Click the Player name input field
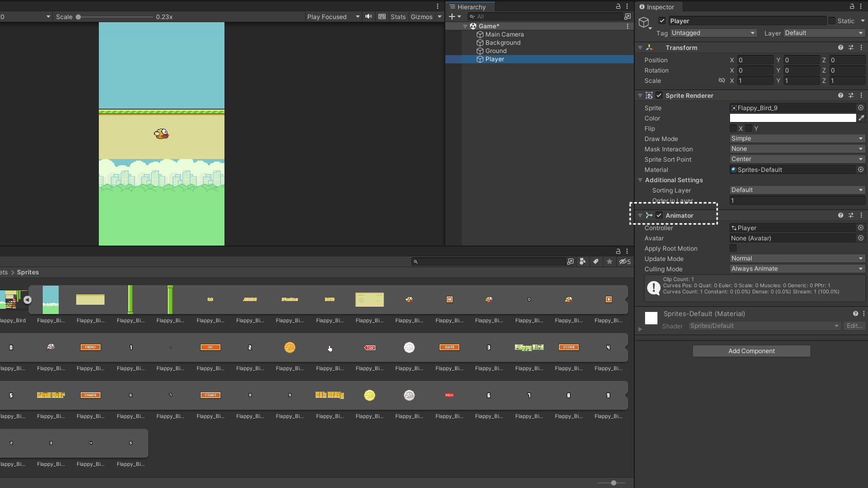 click(x=747, y=21)
